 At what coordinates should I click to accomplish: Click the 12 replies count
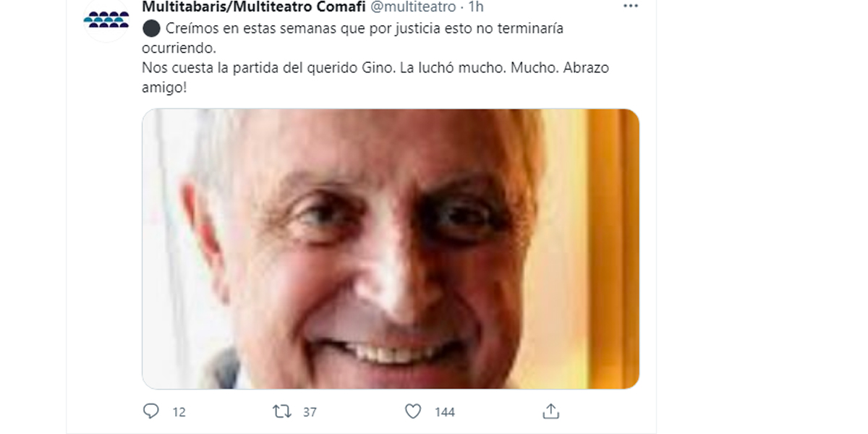coord(179,412)
